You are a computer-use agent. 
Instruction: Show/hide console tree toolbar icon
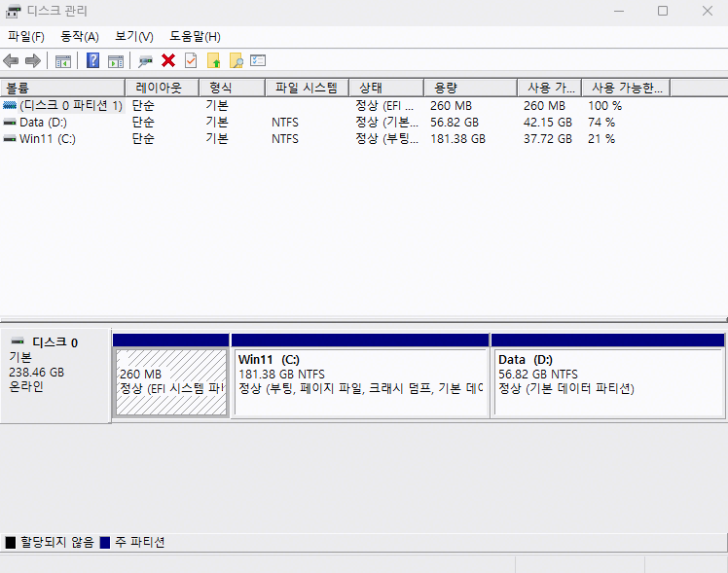[63, 61]
